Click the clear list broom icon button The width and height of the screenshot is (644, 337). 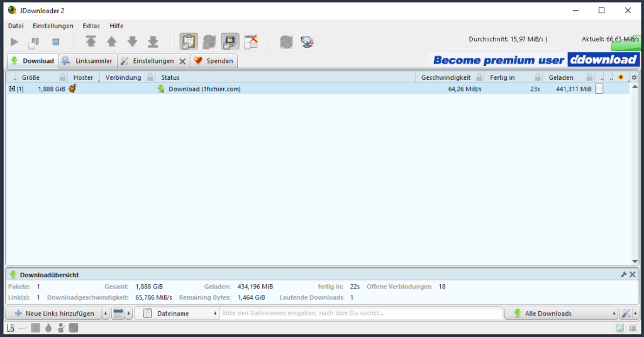click(x=118, y=313)
